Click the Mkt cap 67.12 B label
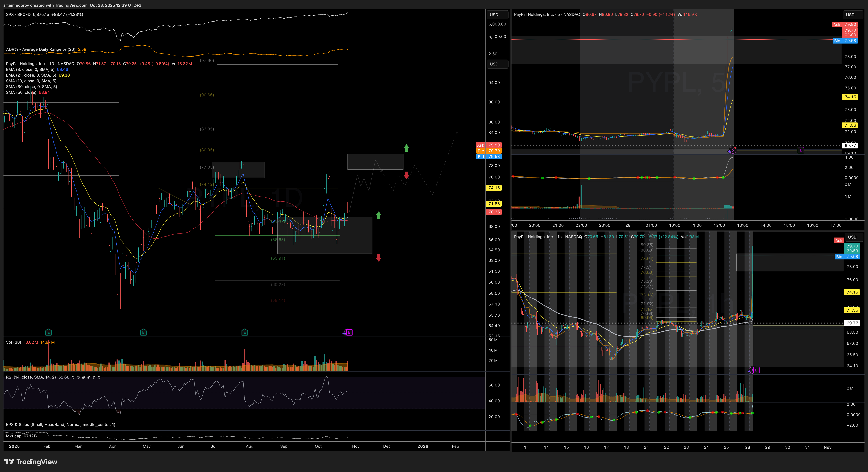Screen dimensions: 868x472 [22, 436]
